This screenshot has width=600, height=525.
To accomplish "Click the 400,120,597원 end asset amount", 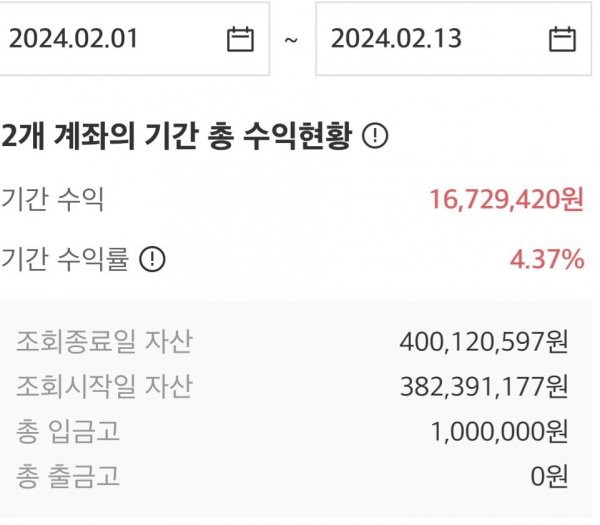I will click(x=484, y=342).
